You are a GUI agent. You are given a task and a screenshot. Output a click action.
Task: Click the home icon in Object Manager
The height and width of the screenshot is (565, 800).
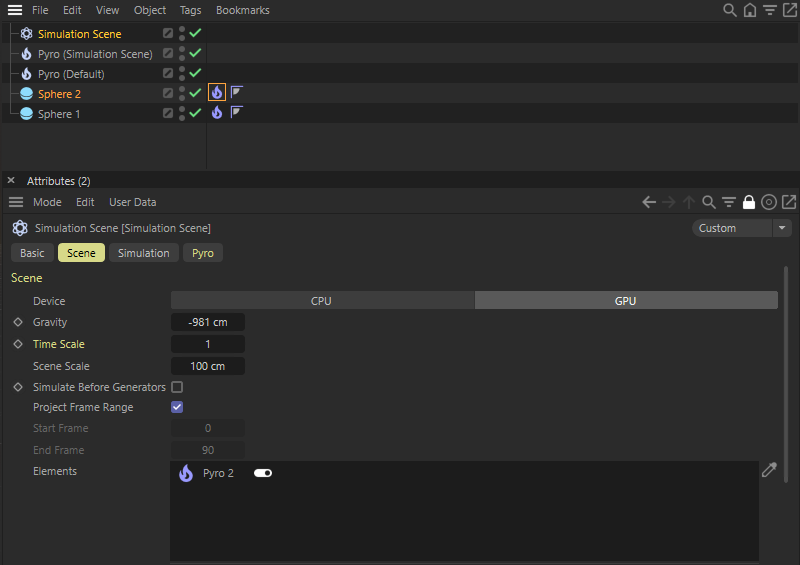(x=749, y=10)
